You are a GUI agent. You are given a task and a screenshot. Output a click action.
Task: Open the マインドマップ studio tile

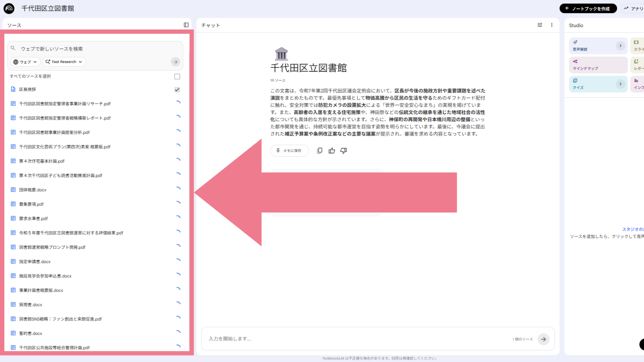tap(598, 65)
